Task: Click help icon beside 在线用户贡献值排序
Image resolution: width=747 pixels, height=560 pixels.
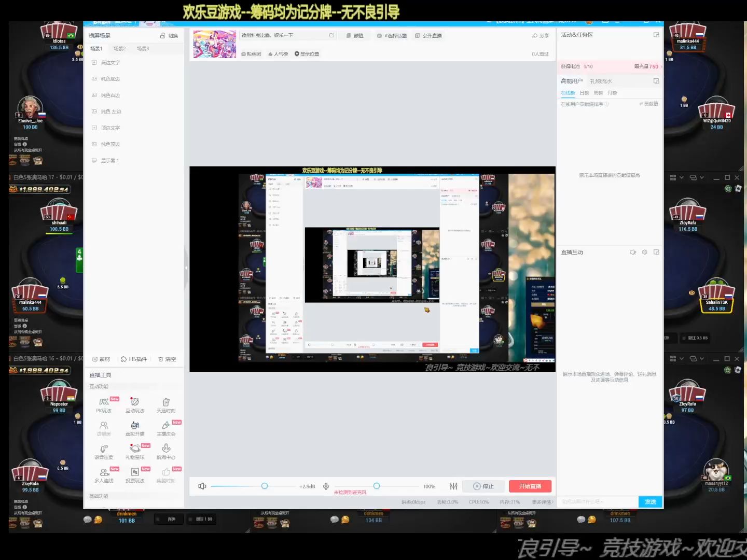Action: point(606,104)
